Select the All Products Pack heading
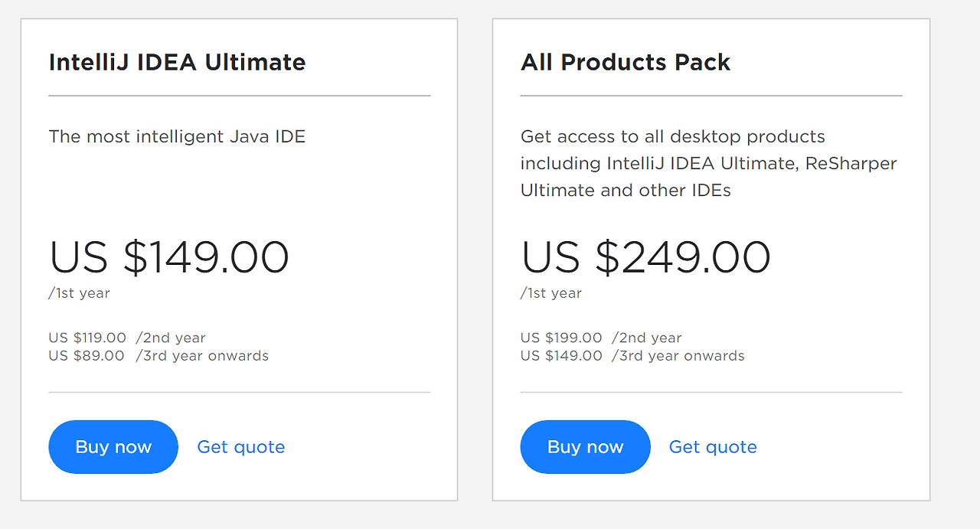 626,62
